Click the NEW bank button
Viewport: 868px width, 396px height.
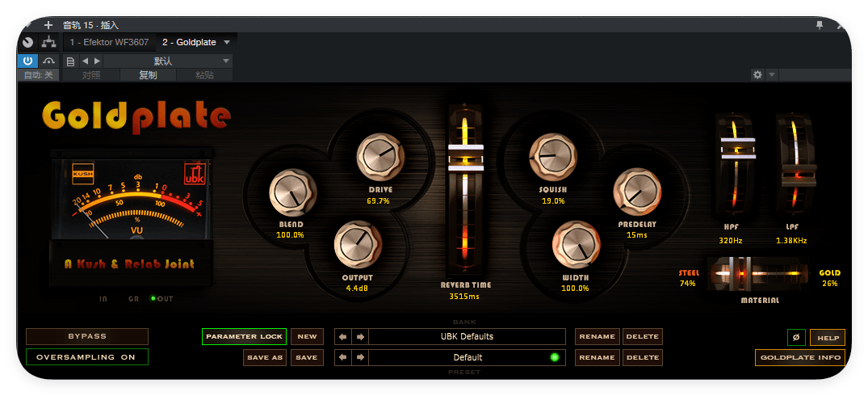tap(307, 336)
